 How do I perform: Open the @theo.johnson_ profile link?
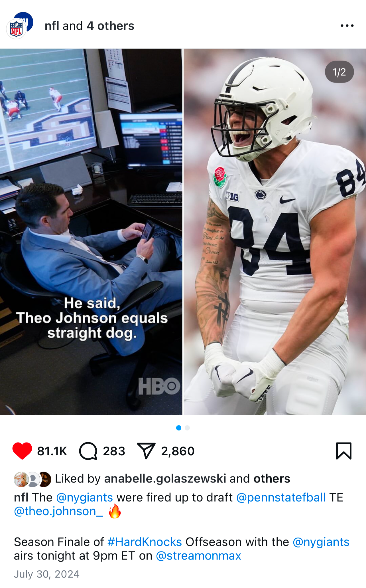58,511
